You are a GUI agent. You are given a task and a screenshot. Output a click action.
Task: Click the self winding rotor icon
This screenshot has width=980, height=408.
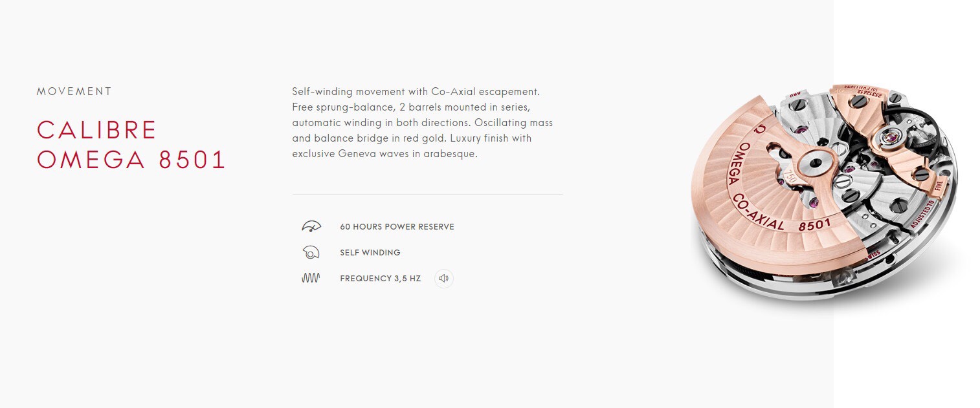click(311, 252)
